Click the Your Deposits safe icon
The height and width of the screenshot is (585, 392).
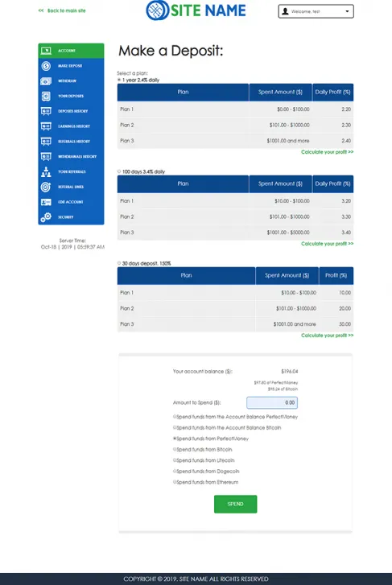(46, 96)
